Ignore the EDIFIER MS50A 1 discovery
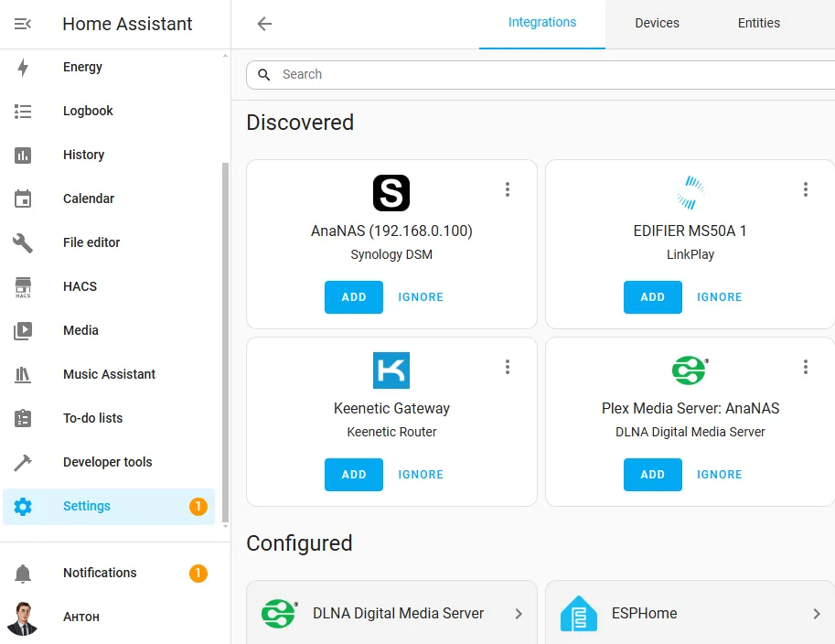Image resolution: width=835 pixels, height=644 pixels. pos(720,297)
